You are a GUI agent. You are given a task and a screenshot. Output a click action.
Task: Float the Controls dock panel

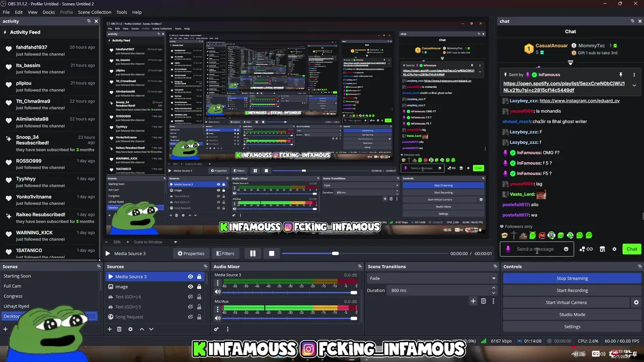[x=640, y=266]
